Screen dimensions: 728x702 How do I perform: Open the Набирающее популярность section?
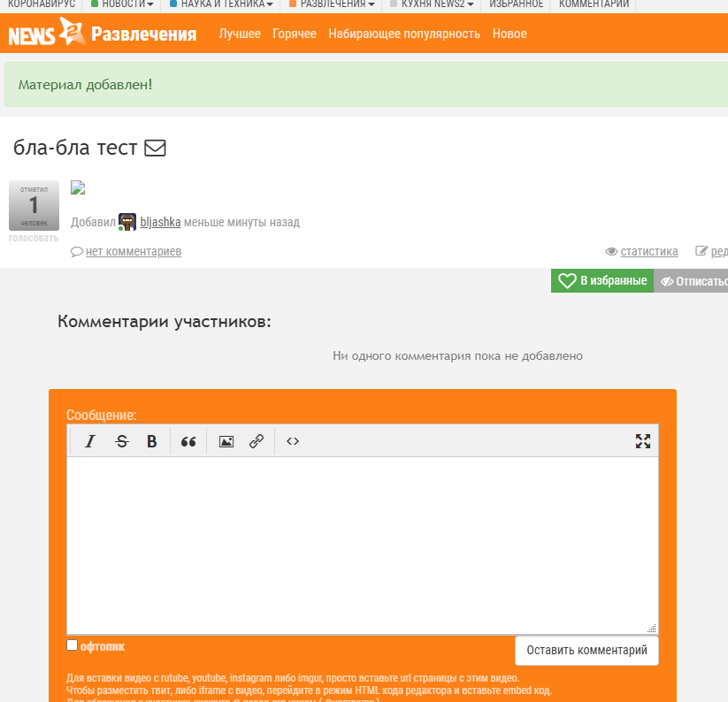[403, 34]
